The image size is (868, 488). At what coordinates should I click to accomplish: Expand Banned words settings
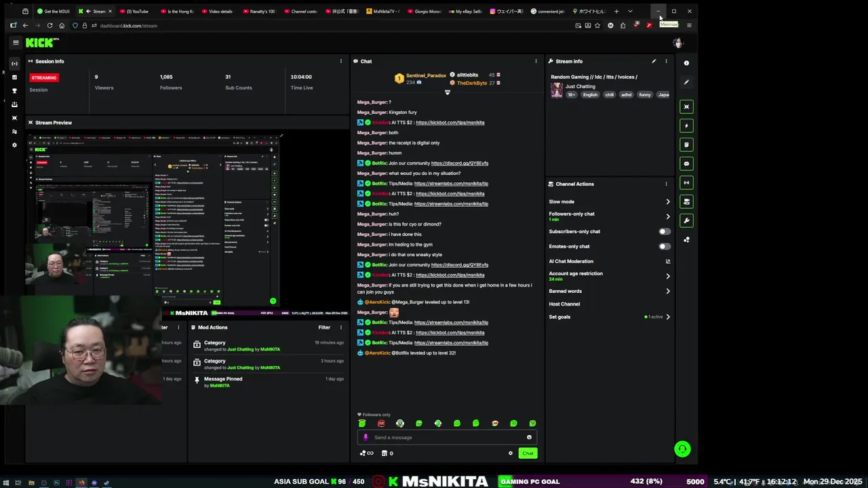668,291
